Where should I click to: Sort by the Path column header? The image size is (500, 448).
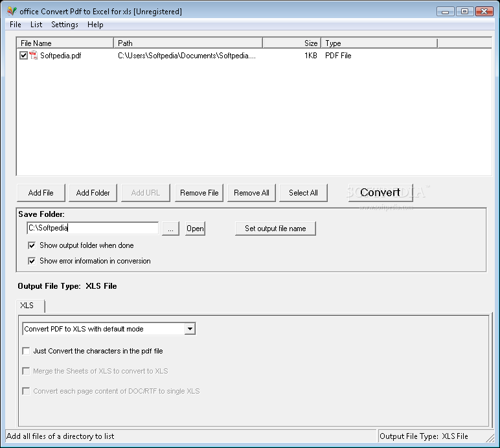188,43
